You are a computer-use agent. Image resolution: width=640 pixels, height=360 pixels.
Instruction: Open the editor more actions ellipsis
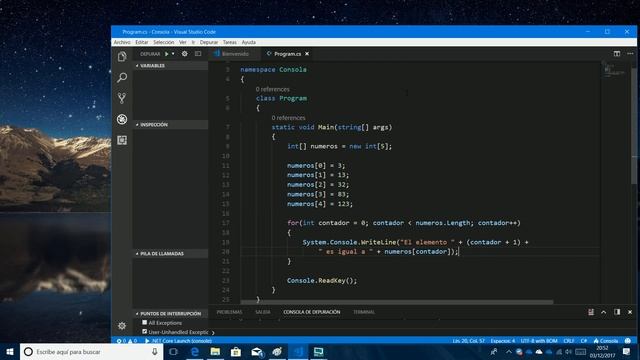[x=630, y=54]
